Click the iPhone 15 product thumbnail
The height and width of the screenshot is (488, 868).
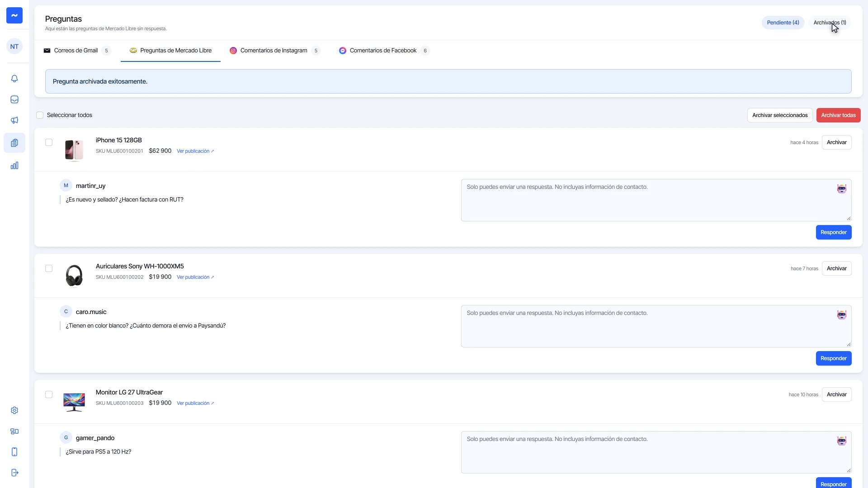click(x=74, y=150)
